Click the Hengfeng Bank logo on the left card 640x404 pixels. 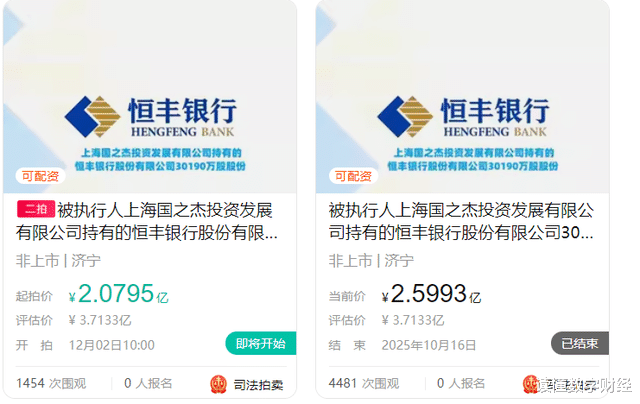(151, 117)
